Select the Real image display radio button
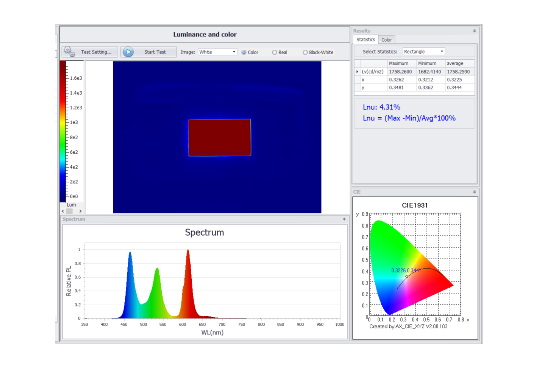The width and height of the screenshot is (540, 380). (x=274, y=52)
